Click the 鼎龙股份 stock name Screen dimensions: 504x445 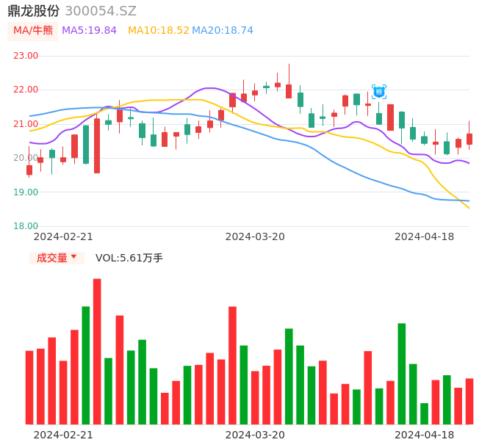click(x=34, y=11)
